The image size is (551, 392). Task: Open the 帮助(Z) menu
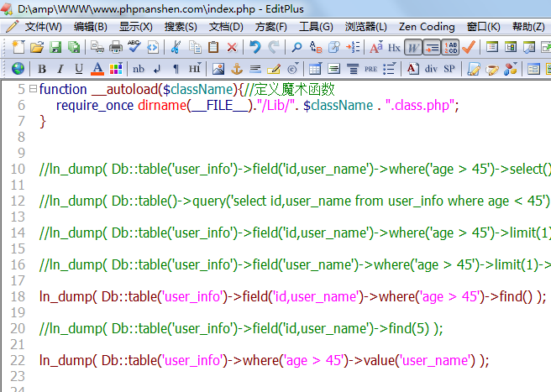point(528,27)
